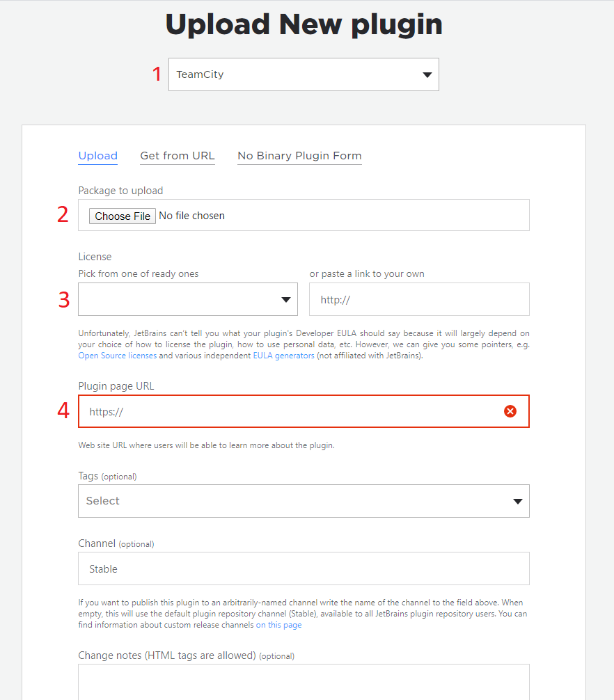Expand the Tags Select dropdown
The image size is (614, 700).
coord(304,501)
